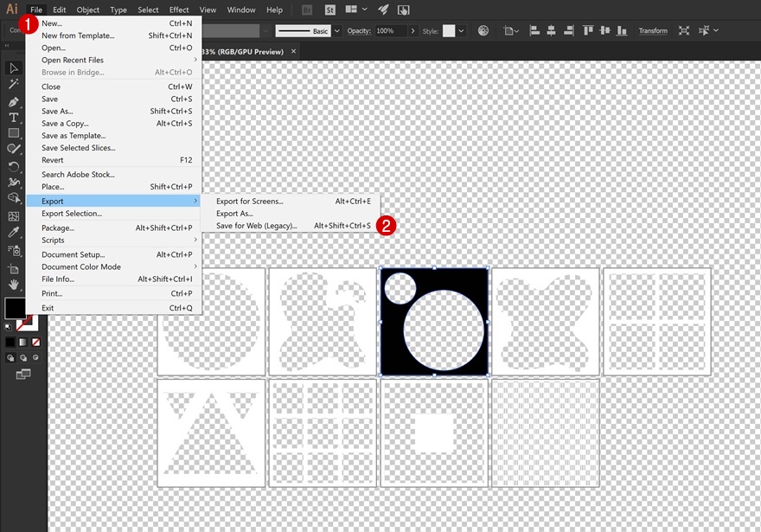The width and height of the screenshot is (761, 532).
Task: Toggle Draw Normal mode
Action: [x=10, y=358]
